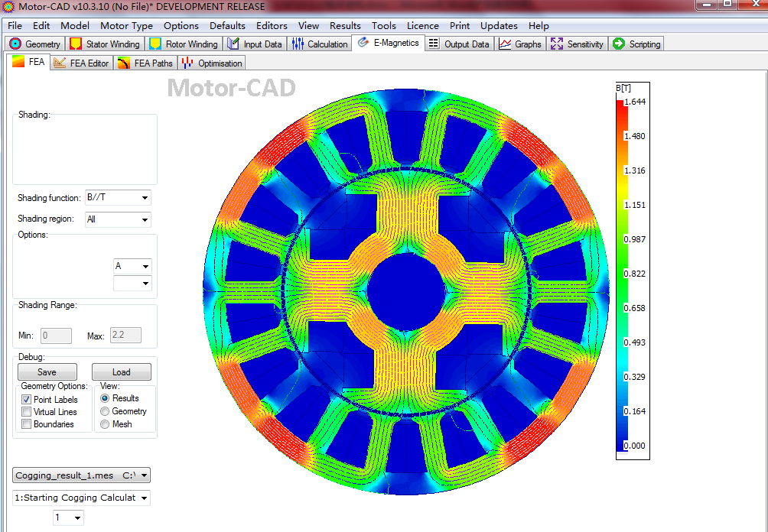The image size is (768, 532).
Task: Click the Scripting green arrow icon
Action: [618, 44]
